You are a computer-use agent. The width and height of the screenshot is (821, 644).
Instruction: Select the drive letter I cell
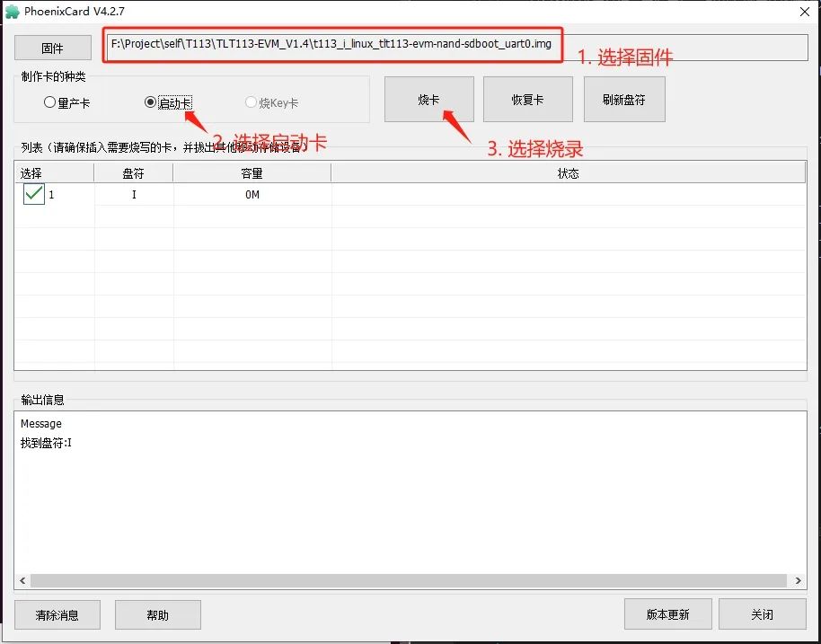click(134, 194)
